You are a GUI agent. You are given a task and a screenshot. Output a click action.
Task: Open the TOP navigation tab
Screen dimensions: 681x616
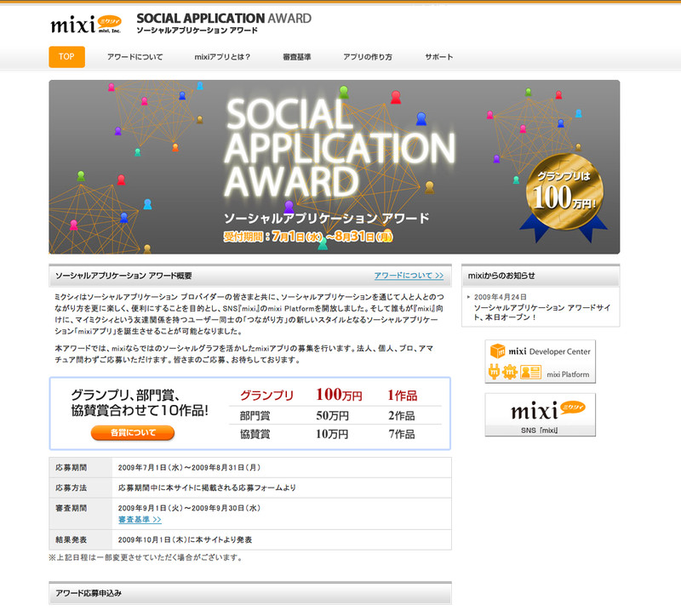tap(67, 57)
